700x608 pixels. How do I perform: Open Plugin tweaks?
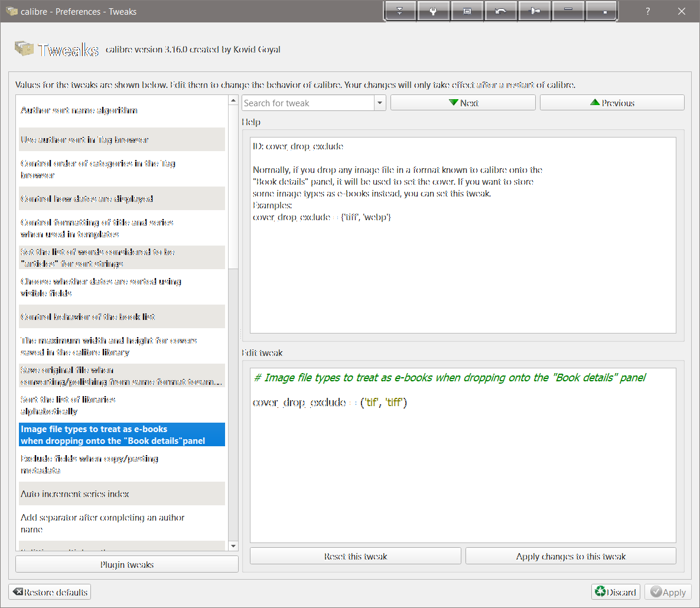click(127, 564)
